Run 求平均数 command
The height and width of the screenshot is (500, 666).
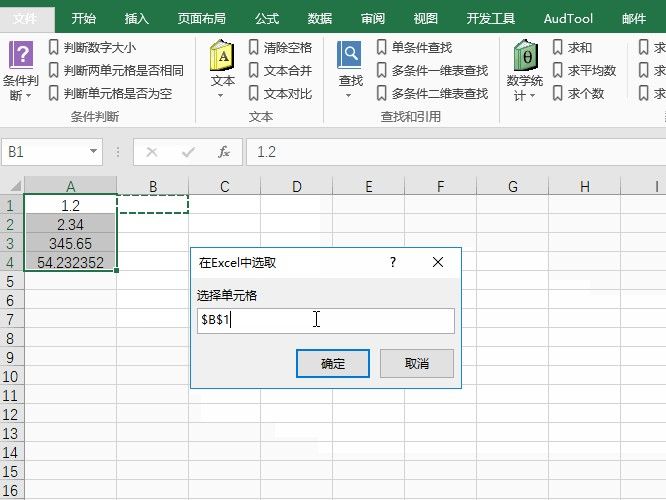pyautogui.click(x=584, y=70)
